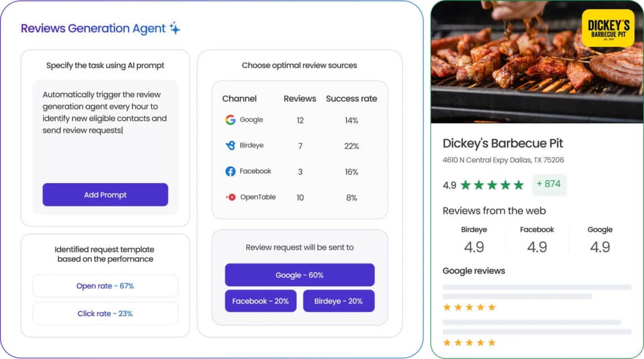Select the Facebook – 20% review request chip

pyautogui.click(x=260, y=301)
